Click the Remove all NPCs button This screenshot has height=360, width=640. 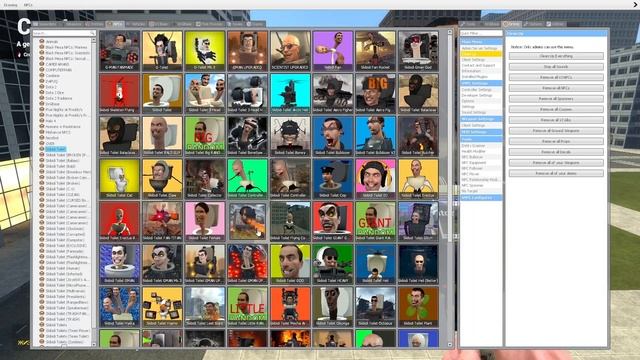coord(556,88)
